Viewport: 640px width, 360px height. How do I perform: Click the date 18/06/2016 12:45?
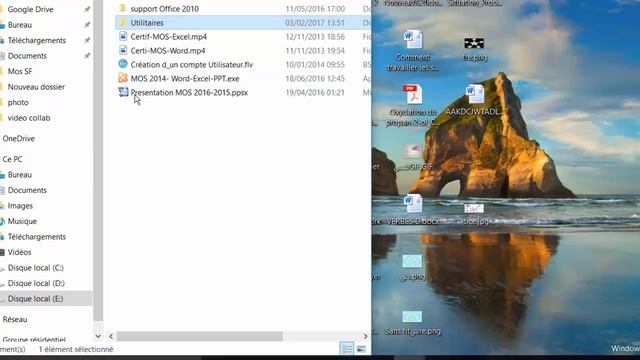click(x=315, y=78)
